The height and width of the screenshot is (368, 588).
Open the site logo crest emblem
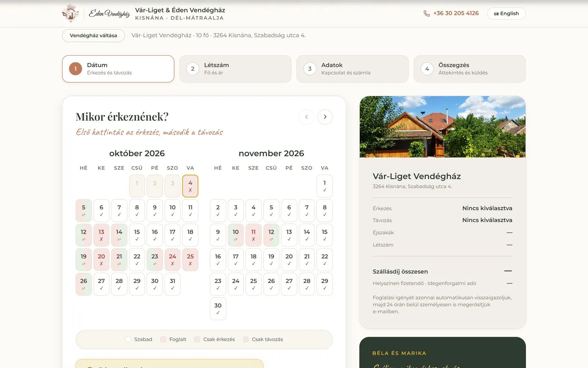[x=71, y=13]
